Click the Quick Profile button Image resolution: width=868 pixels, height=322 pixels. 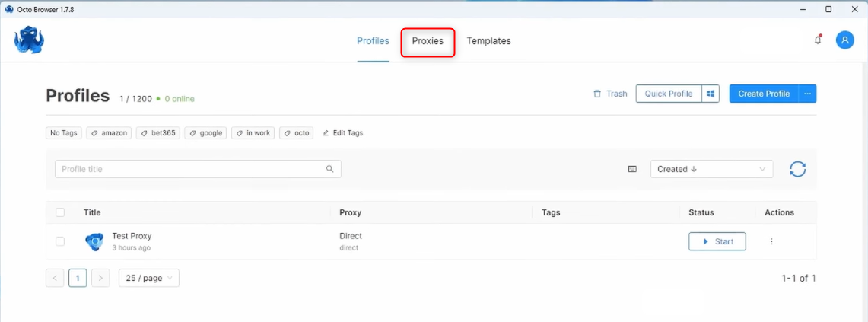669,94
